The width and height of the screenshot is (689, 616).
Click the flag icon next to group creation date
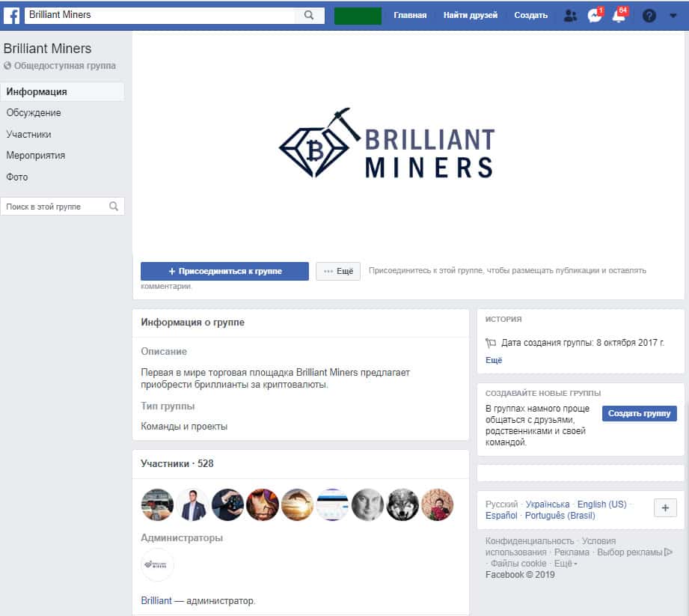coord(491,343)
